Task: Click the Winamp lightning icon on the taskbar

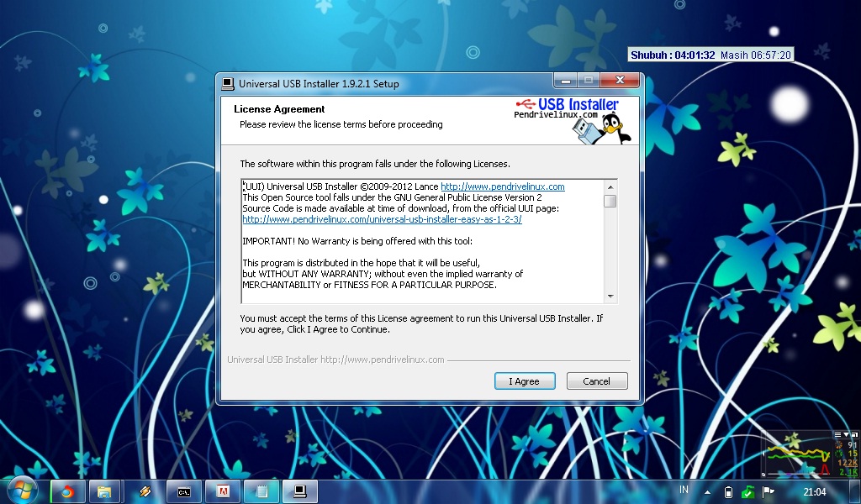Action: (x=145, y=491)
